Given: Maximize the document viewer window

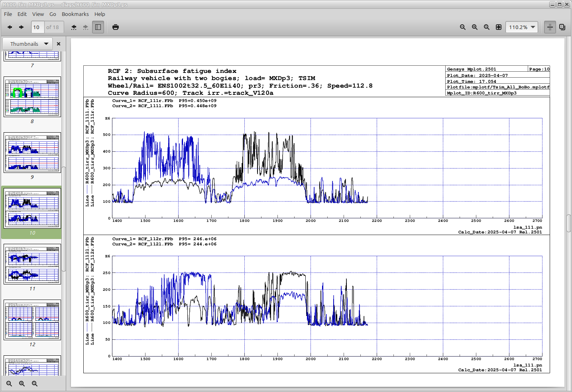Looking at the screenshot, I should pos(560,4).
